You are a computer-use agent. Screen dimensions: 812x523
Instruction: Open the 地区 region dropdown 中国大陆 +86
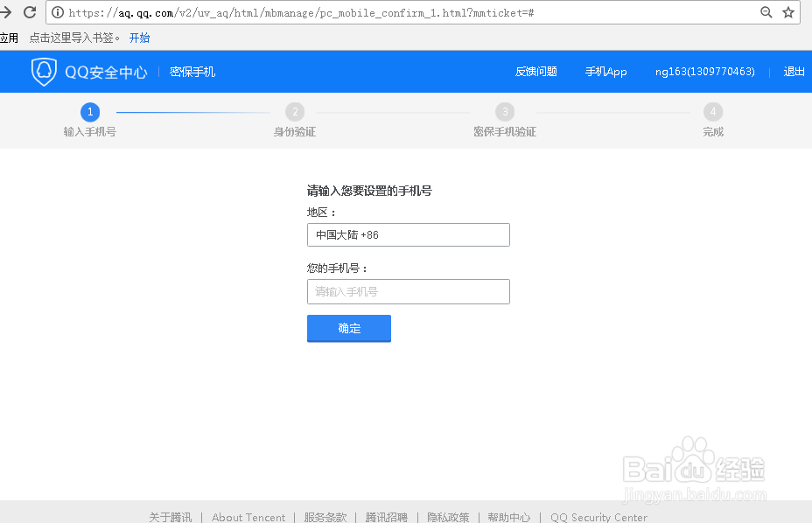point(409,235)
